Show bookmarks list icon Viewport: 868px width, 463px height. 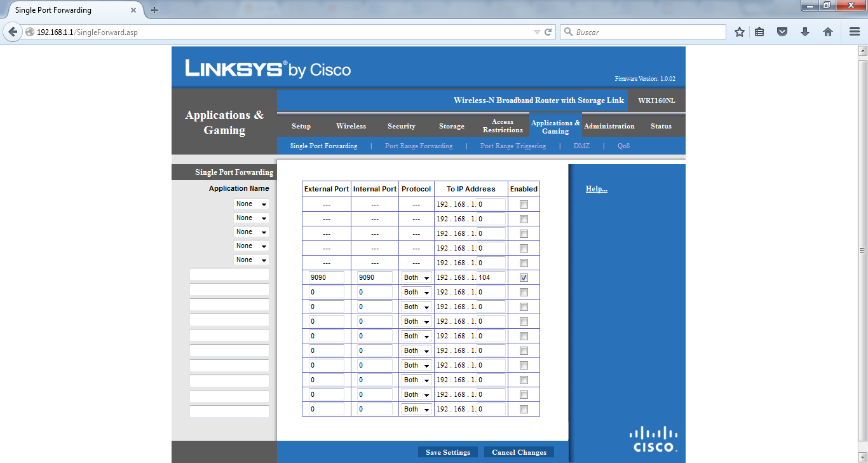pos(759,32)
